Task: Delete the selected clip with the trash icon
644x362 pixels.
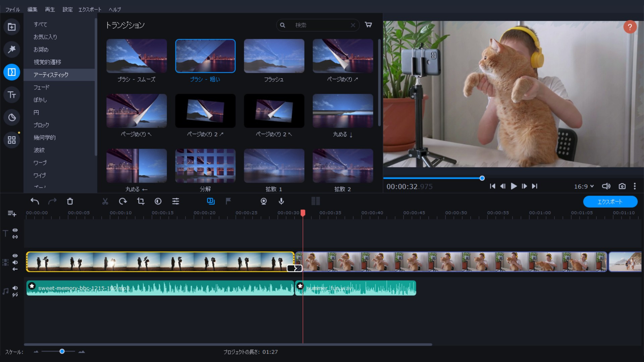Action: pos(70,201)
